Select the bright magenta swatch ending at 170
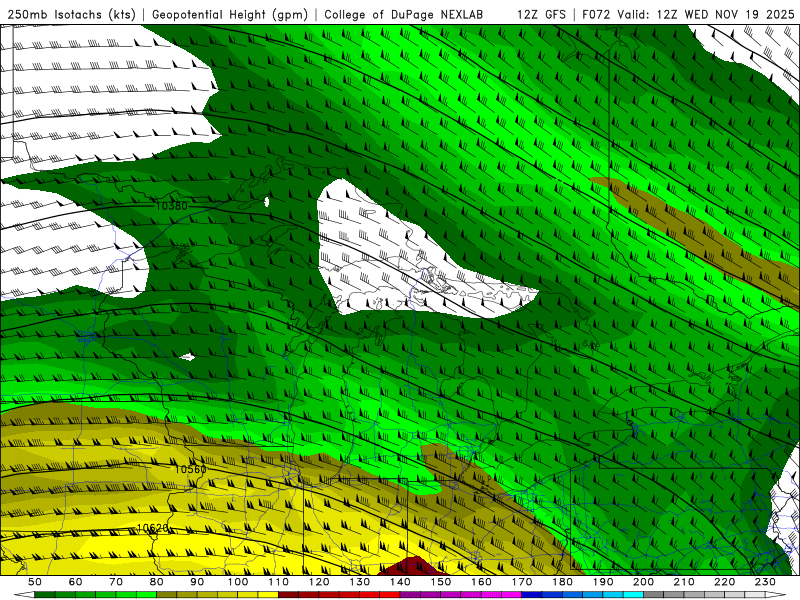 click(511, 595)
